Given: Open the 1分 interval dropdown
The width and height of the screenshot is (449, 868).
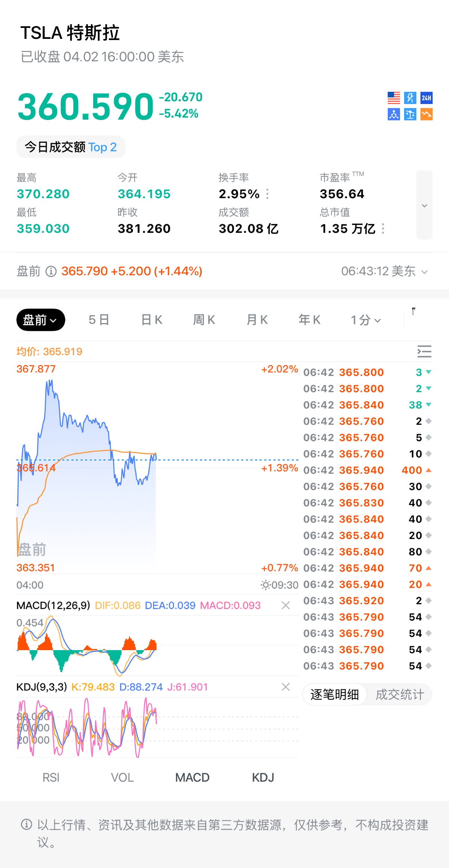Looking at the screenshot, I should pos(366,320).
